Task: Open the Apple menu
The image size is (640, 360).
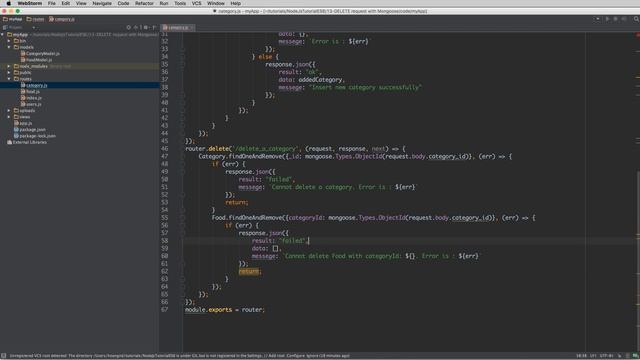Action: coord(9,3)
